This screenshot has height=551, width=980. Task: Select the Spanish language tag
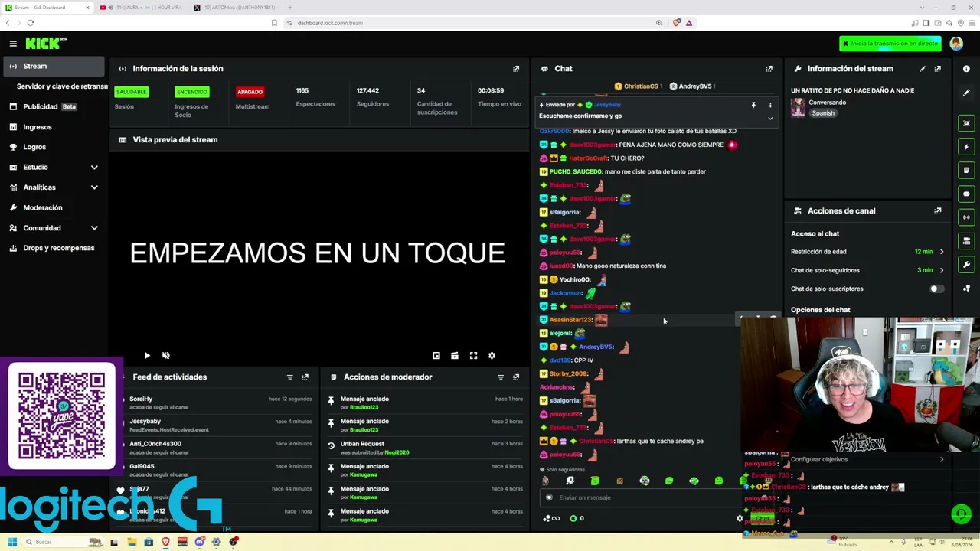point(823,113)
